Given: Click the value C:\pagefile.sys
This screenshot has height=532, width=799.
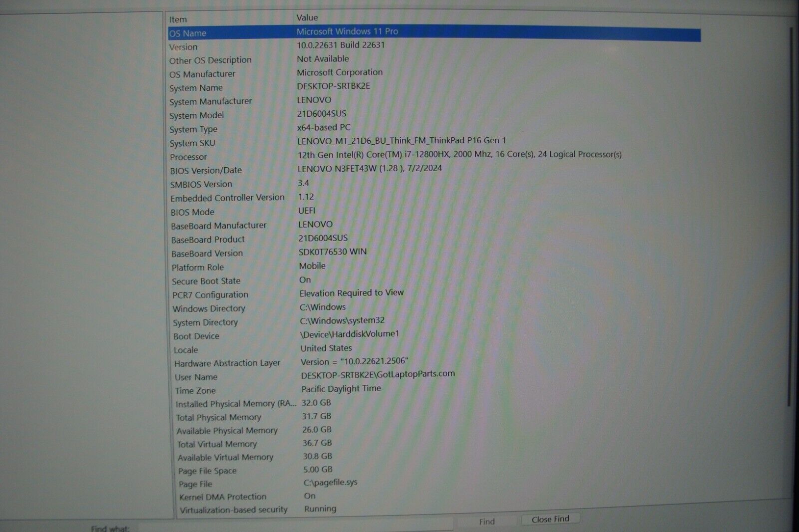Looking at the screenshot, I should (x=331, y=483).
